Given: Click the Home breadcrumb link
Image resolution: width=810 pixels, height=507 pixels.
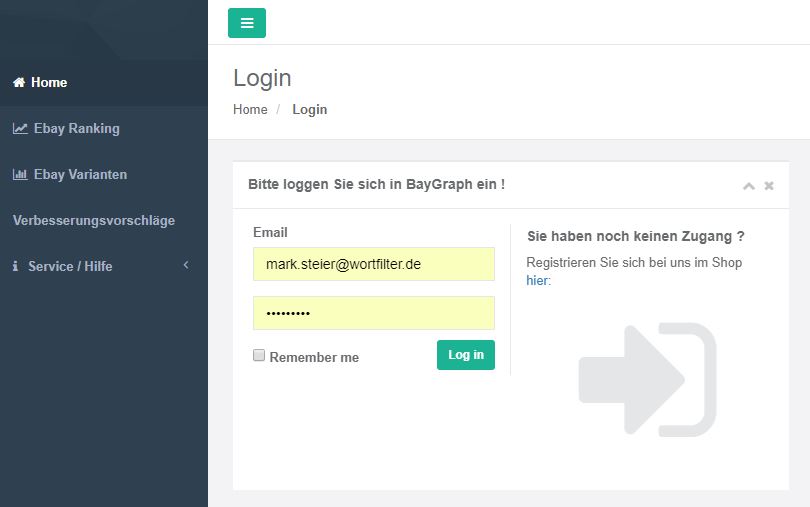Looking at the screenshot, I should pos(250,110).
